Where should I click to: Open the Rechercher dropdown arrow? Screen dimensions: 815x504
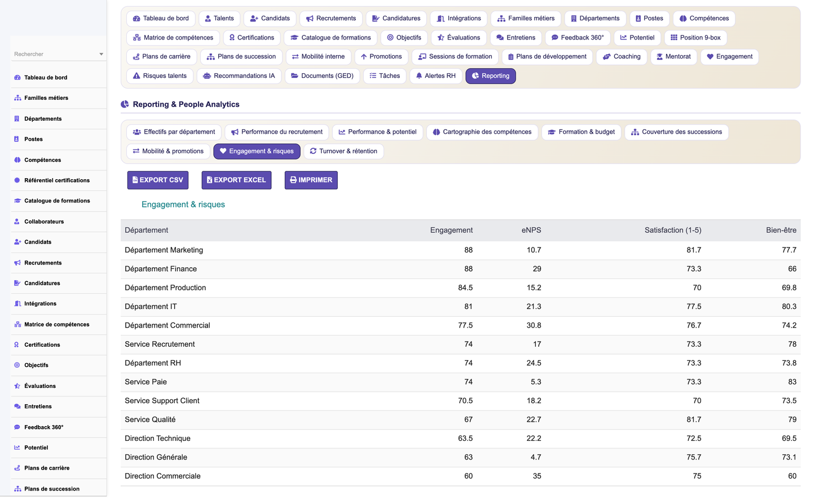[102, 54]
